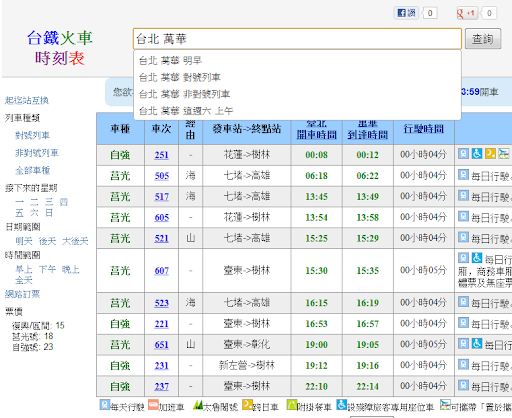Screen dimensions: 512x418
Task: Open train number 231 details
Action: click(x=161, y=366)
